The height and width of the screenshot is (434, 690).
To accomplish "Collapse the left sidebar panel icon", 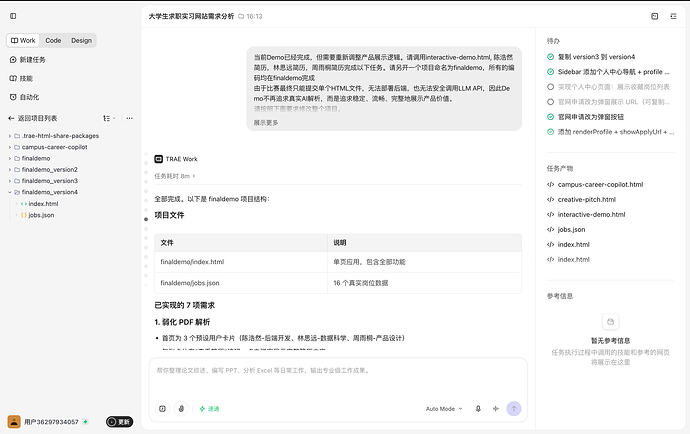I will tap(13, 16).
